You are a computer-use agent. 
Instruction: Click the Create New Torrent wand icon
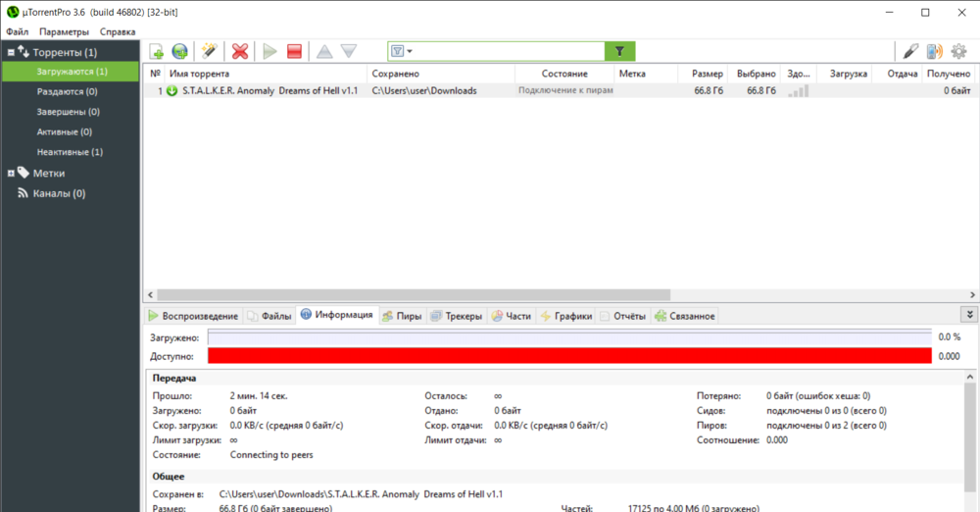(x=210, y=51)
